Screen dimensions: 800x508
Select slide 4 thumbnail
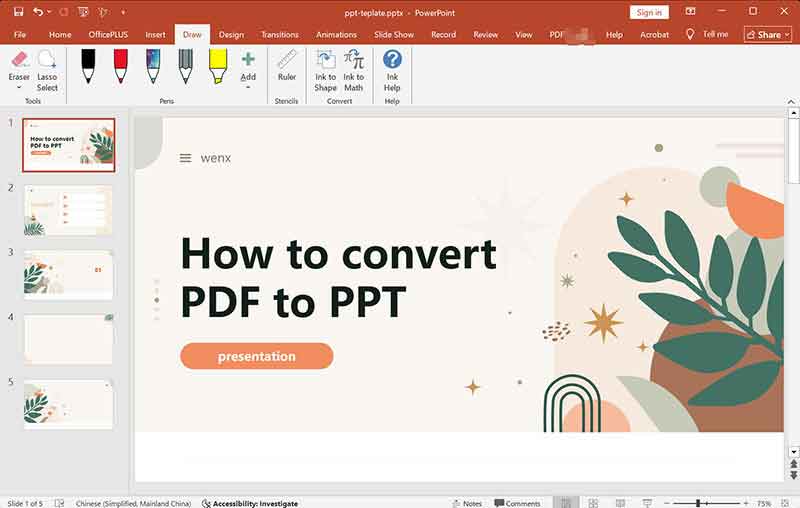click(68, 339)
